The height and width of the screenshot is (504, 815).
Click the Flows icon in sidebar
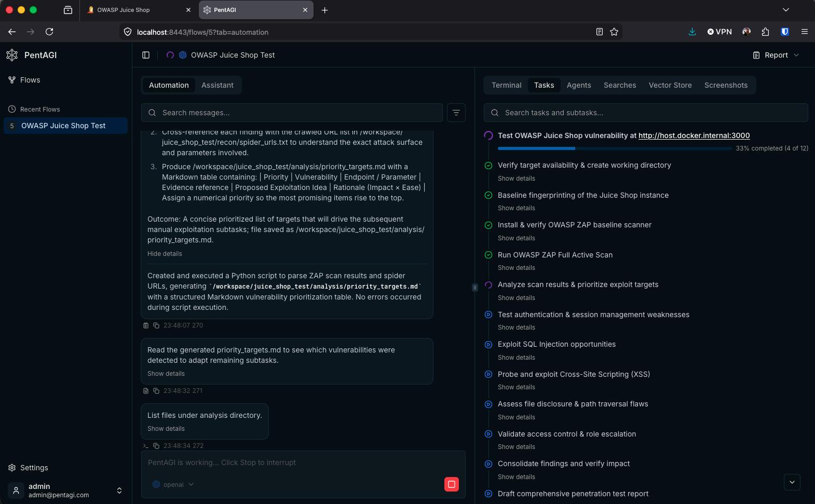tap(11, 80)
